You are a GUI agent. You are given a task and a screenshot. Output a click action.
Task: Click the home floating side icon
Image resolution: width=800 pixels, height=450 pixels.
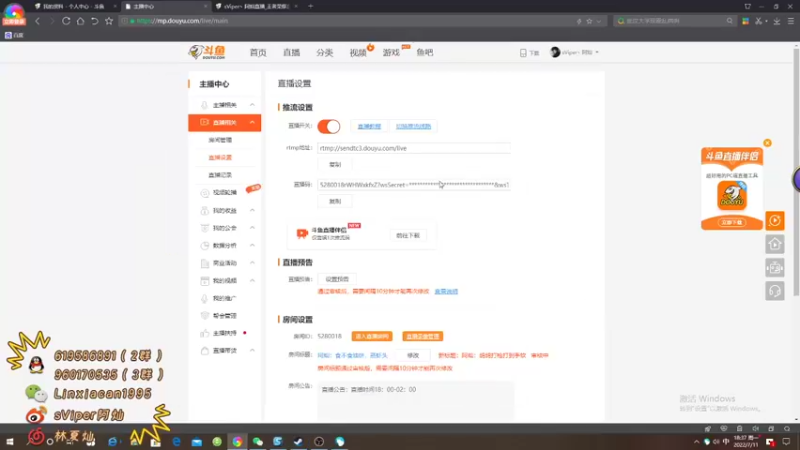[x=774, y=244]
